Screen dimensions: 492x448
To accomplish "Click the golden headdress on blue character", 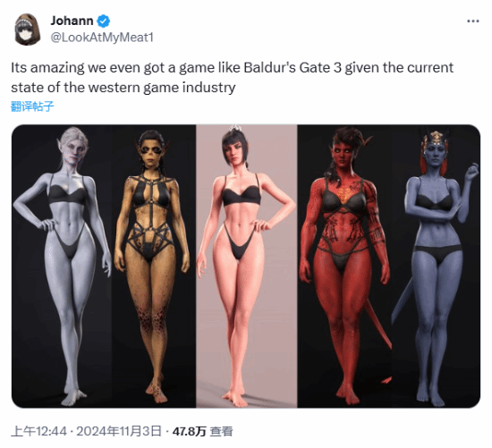I will pos(436,138).
